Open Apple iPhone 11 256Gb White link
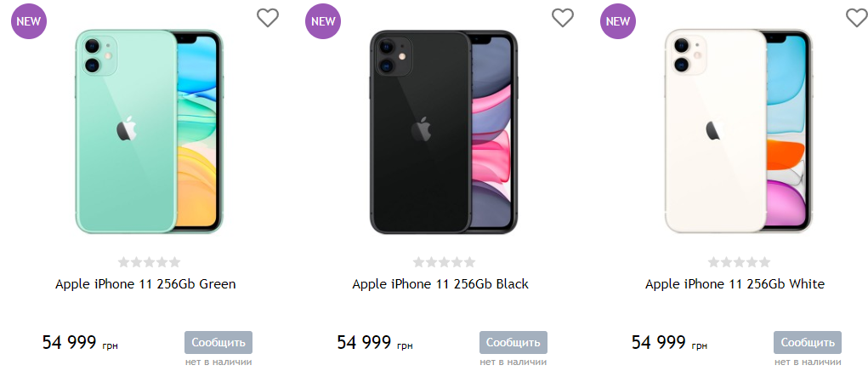Viewport: 868px width, 371px height. (x=735, y=284)
